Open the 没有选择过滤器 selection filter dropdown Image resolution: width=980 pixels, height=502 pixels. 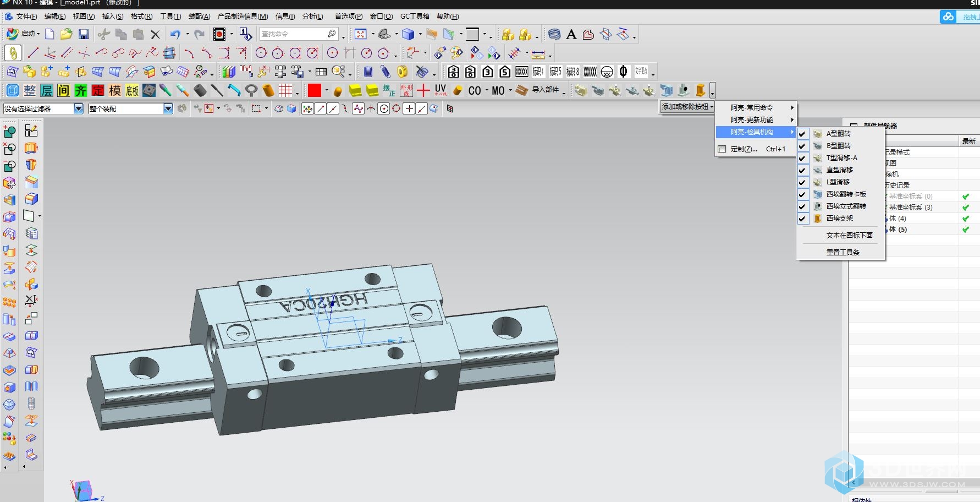click(79, 109)
